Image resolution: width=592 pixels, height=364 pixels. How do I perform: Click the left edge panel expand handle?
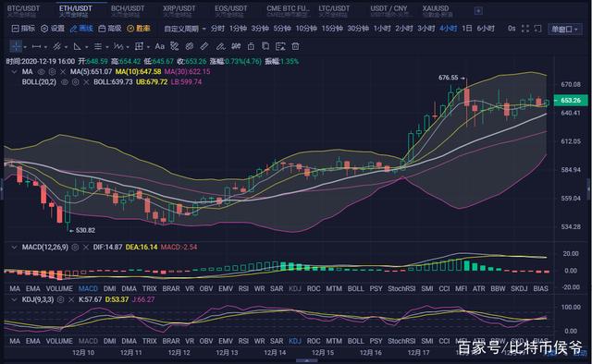click(x=2, y=188)
